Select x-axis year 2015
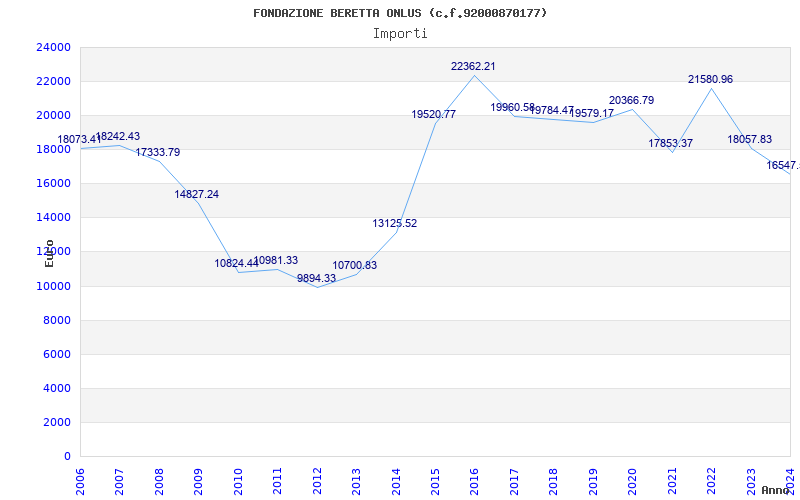800x500 pixels. (435, 482)
